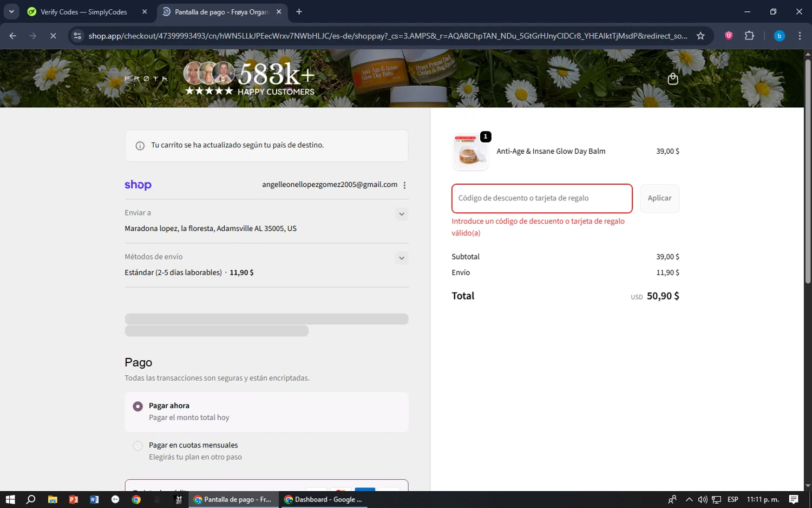Stop page loading in the toolbar
The height and width of the screenshot is (508, 812).
coord(53,36)
